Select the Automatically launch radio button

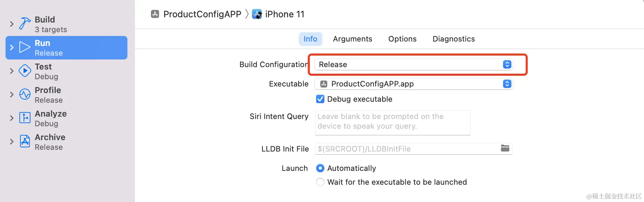click(320, 168)
